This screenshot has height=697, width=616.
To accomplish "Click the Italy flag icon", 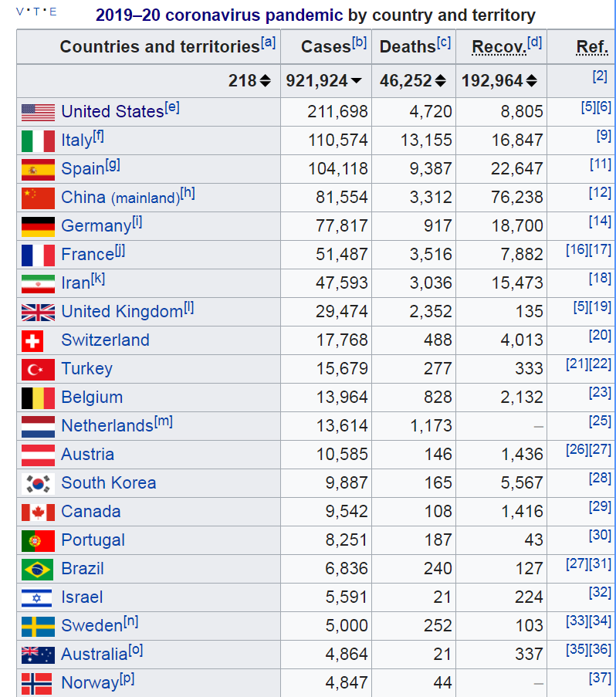I will point(39,141).
